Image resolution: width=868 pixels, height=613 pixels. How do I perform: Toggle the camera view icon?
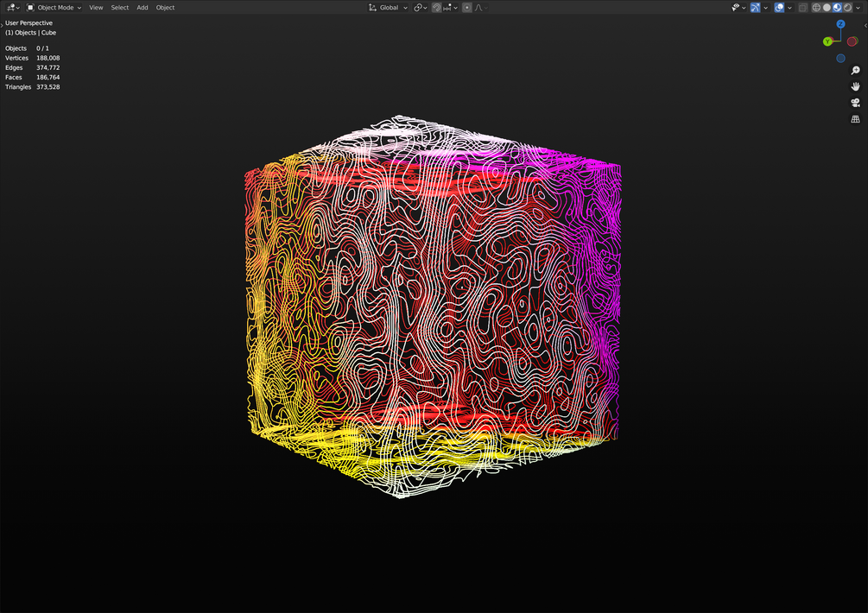(855, 103)
